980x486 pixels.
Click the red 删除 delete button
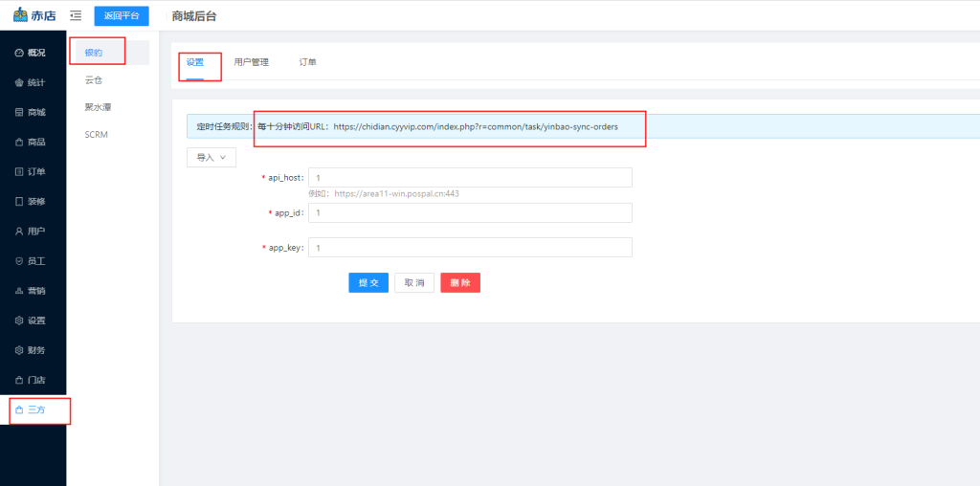point(459,283)
